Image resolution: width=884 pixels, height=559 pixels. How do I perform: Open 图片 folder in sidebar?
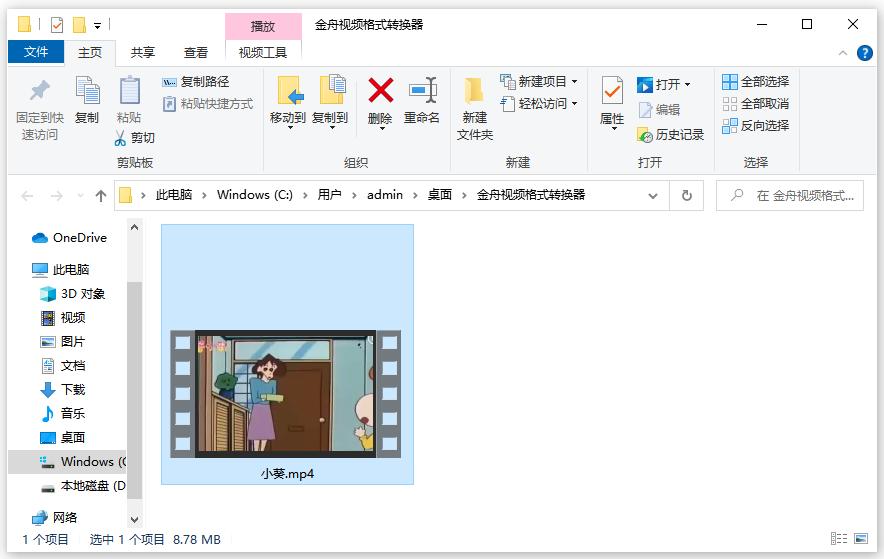point(63,341)
